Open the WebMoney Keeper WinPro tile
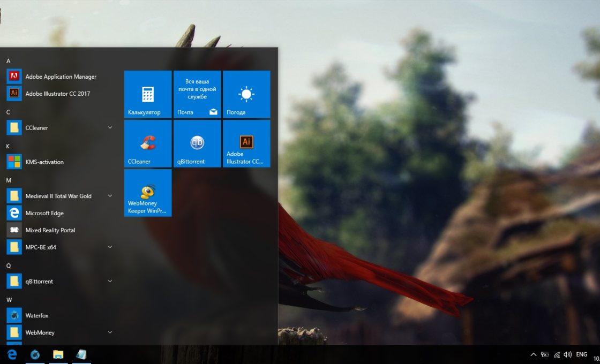 tap(148, 193)
